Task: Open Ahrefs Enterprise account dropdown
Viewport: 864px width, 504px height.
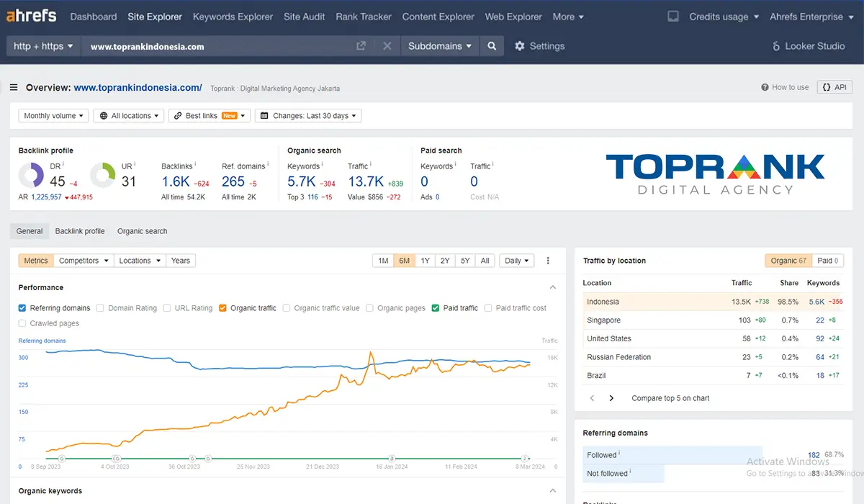Action: tap(811, 17)
